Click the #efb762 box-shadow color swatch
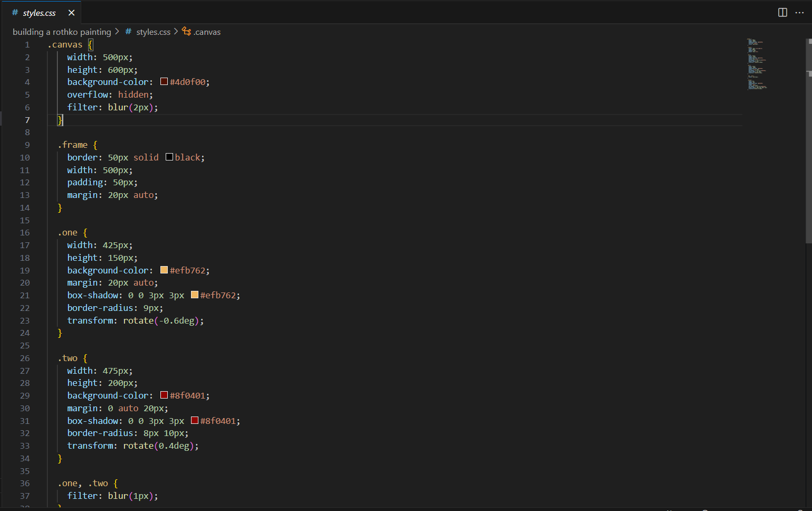The image size is (812, 511). click(x=195, y=295)
